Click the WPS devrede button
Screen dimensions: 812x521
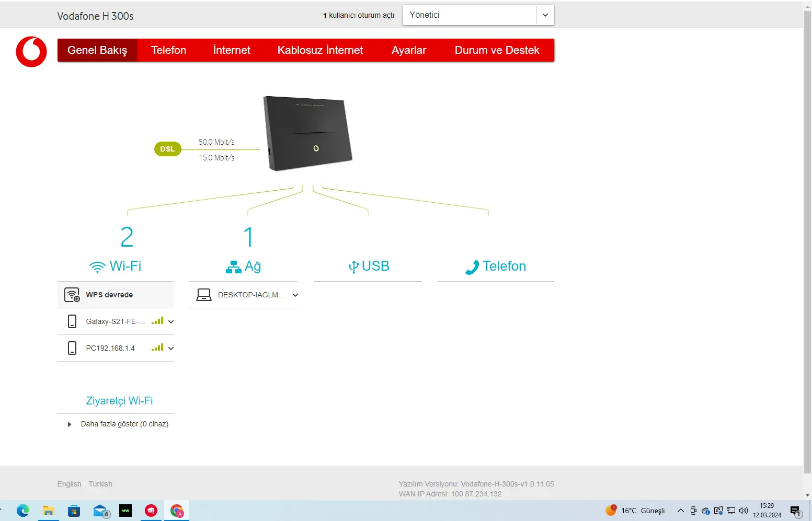[x=116, y=295]
